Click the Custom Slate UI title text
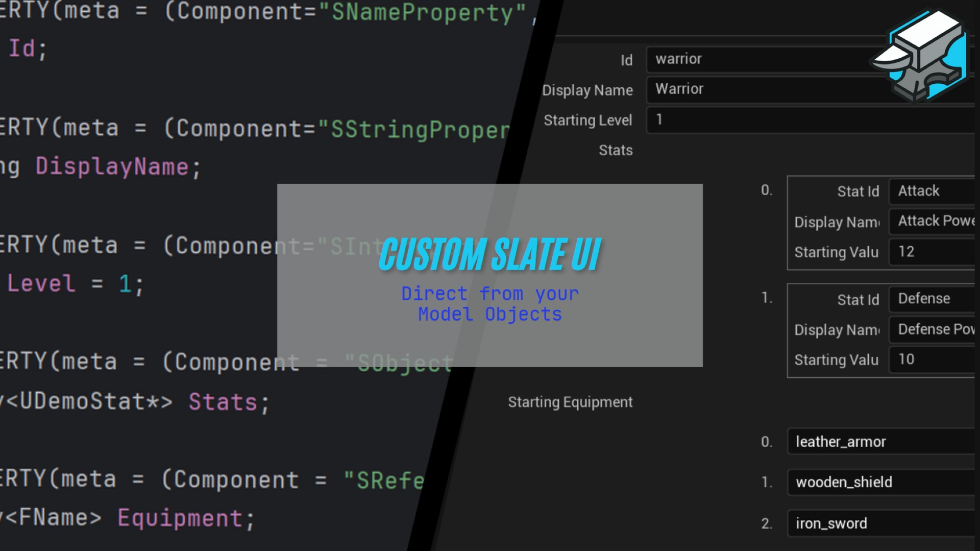The image size is (980, 551). (x=490, y=254)
